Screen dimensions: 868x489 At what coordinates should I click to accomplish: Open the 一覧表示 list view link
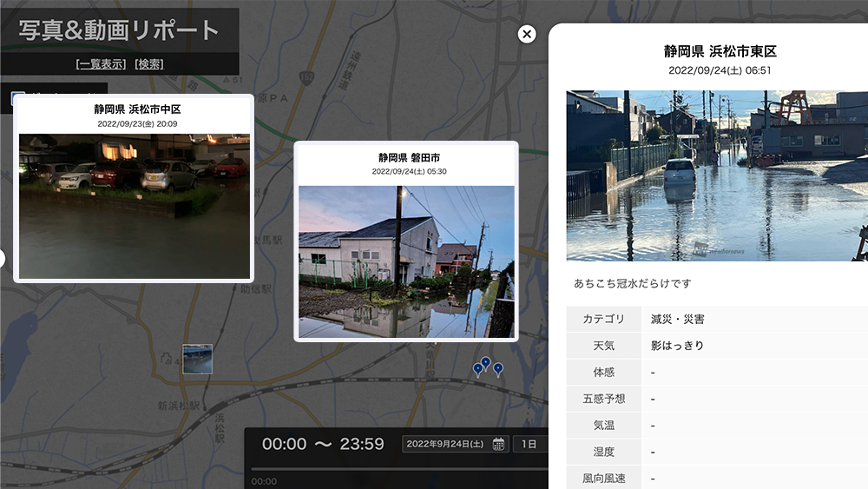point(102,64)
